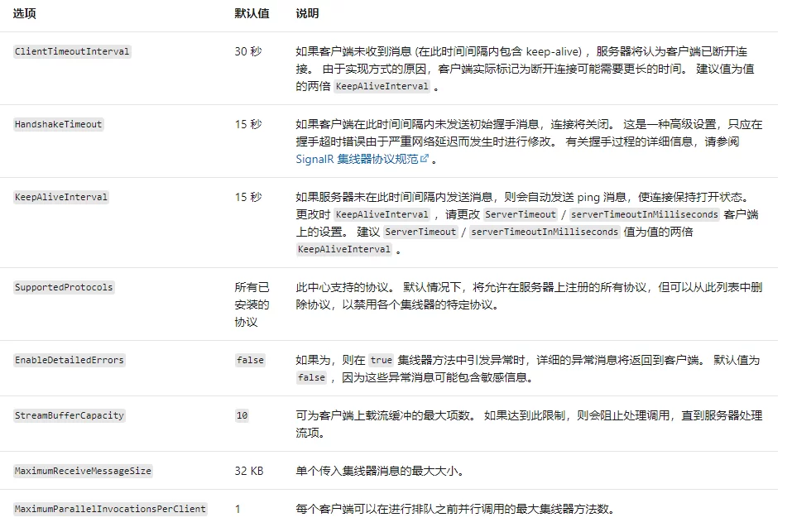Image resolution: width=792 pixels, height=532 pixels.
Task: Click the 选项 column header
Action: [x=24, y=13]
